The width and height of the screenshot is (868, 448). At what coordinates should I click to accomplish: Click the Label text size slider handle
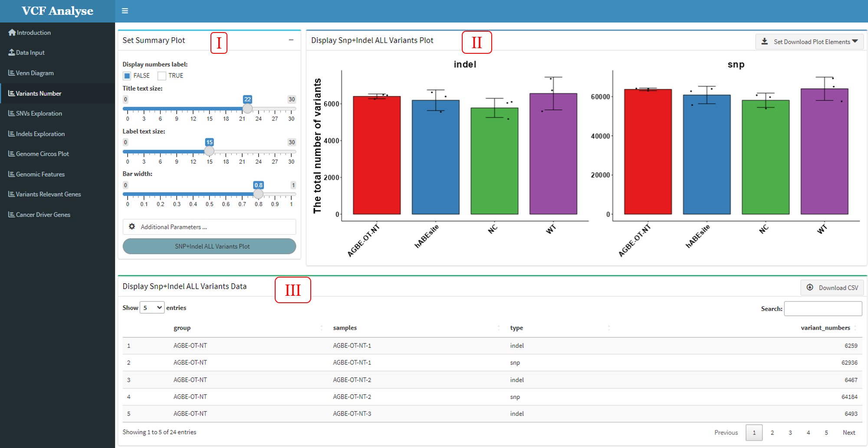tap(209, 151)
